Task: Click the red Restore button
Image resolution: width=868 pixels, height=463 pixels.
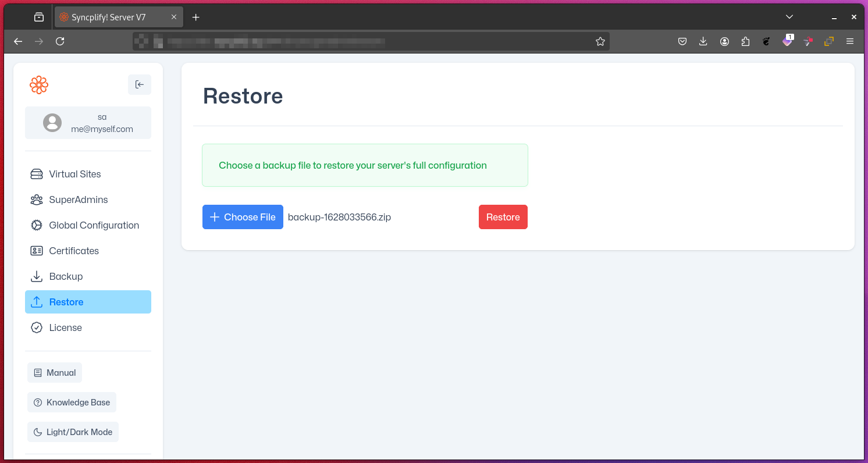Action: pyautogui.click(x=503, y=217)
